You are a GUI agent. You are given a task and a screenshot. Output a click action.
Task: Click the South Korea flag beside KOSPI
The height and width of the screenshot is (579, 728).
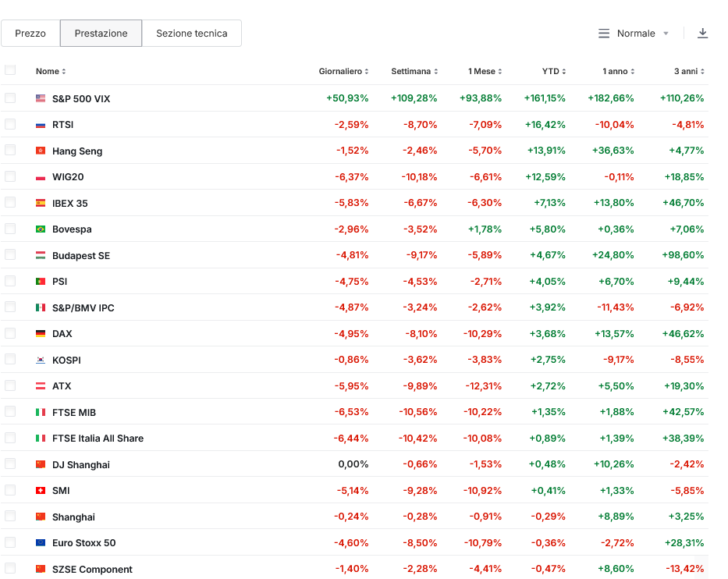41,360
